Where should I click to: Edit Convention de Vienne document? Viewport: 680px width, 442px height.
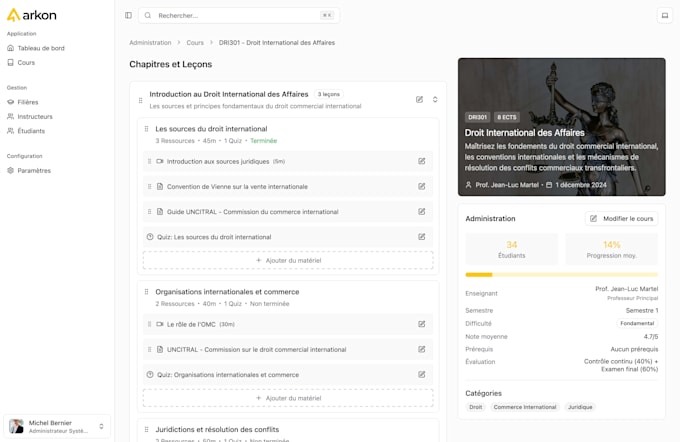[x=422, y=187]
